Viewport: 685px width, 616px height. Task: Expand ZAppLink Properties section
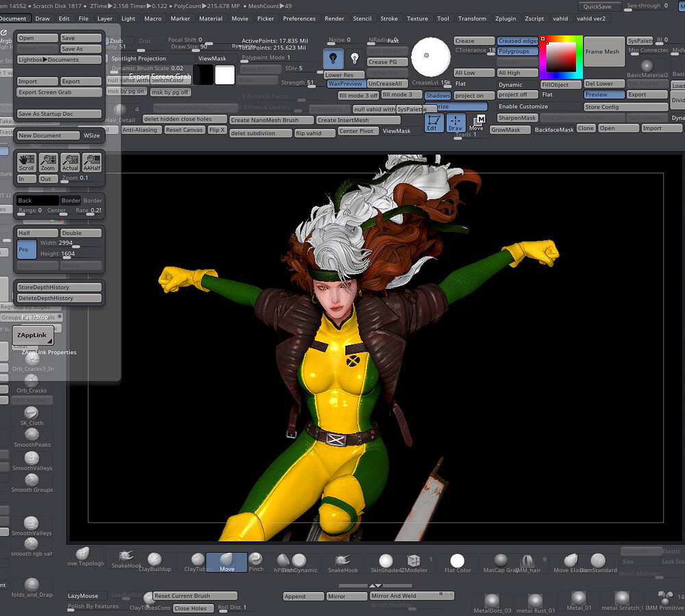pos(49,352)
